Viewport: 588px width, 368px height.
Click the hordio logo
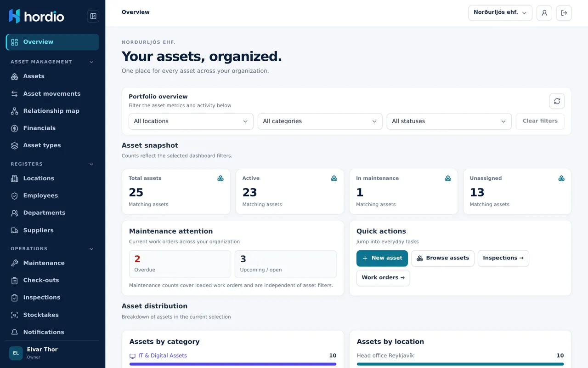click(36, 17)
